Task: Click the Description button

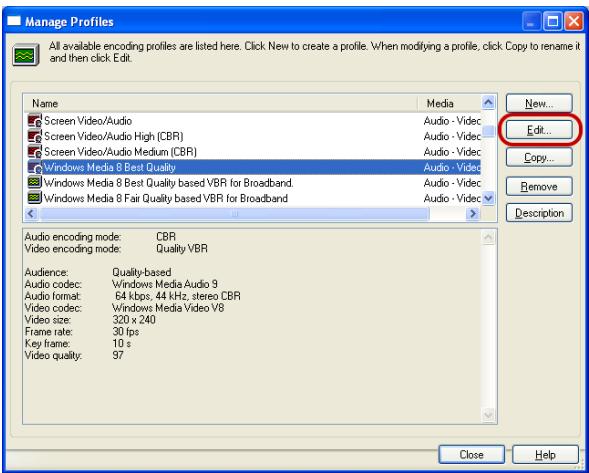Action: [x=539, y=213]
